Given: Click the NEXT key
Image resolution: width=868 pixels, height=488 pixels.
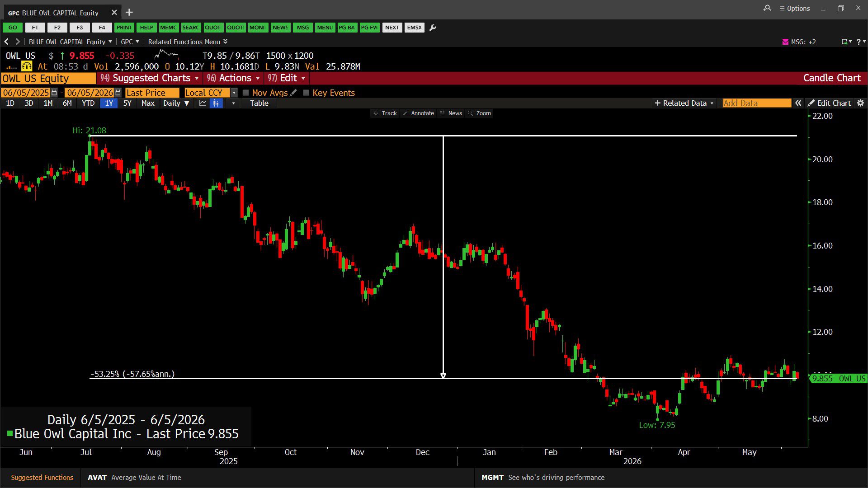Looking at the screenshot, I should 392,28.
